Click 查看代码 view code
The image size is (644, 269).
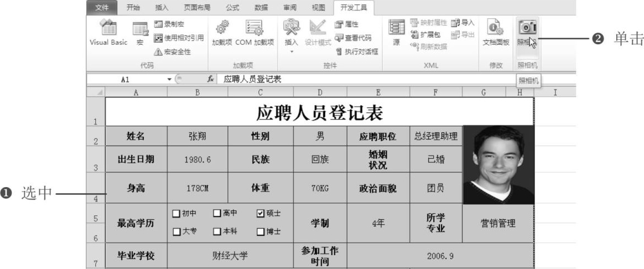pyautogui.click(x=353, y=38)
